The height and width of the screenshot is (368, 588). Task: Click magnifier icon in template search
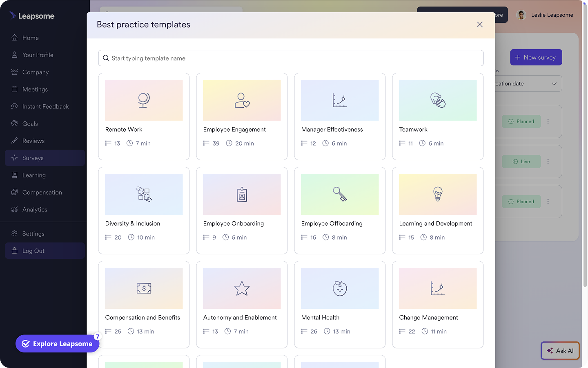click(x=106, y=58)
